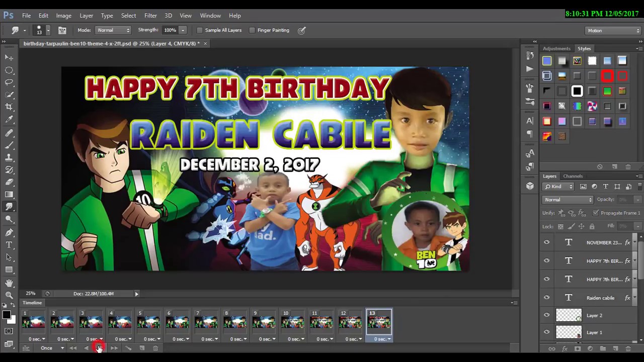644x362 pixels.
Task: Select the Dodge tool
Action: [x=9, y=219]
